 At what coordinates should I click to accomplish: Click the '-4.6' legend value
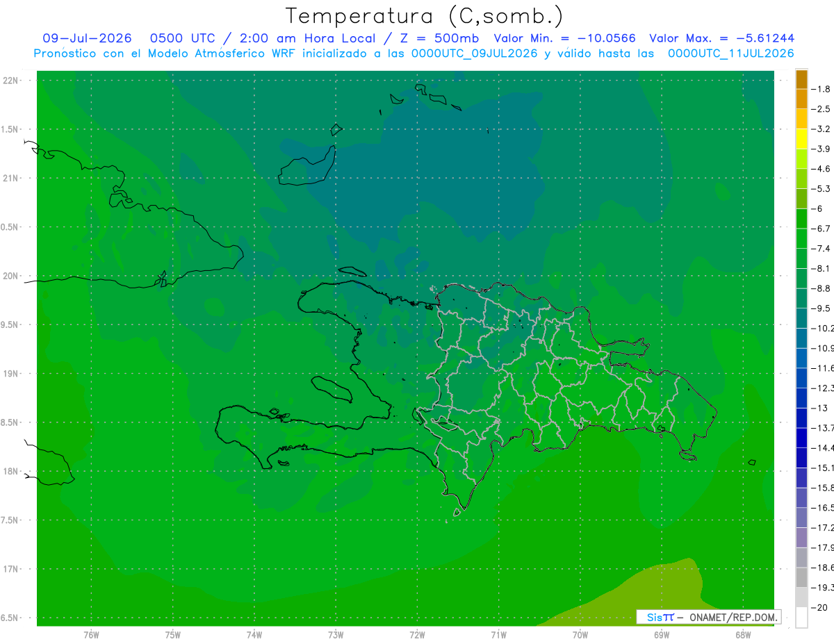(x=821, y=169)
